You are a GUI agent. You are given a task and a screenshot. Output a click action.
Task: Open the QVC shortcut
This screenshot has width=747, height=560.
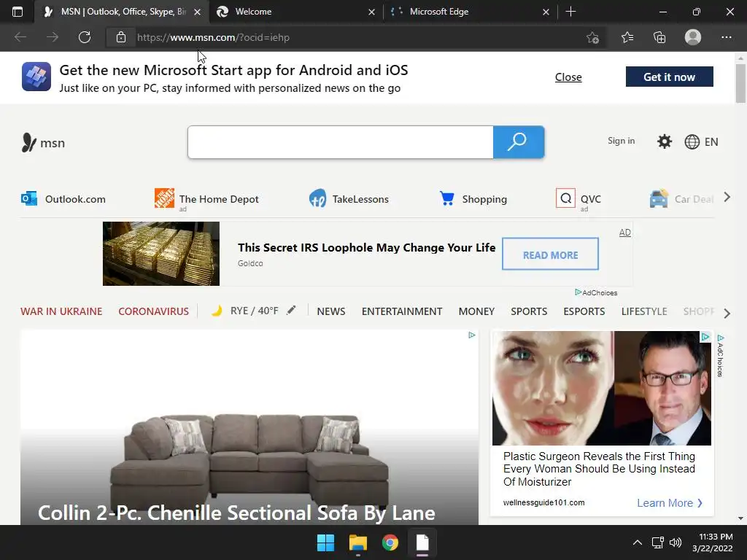coord(578,199)
